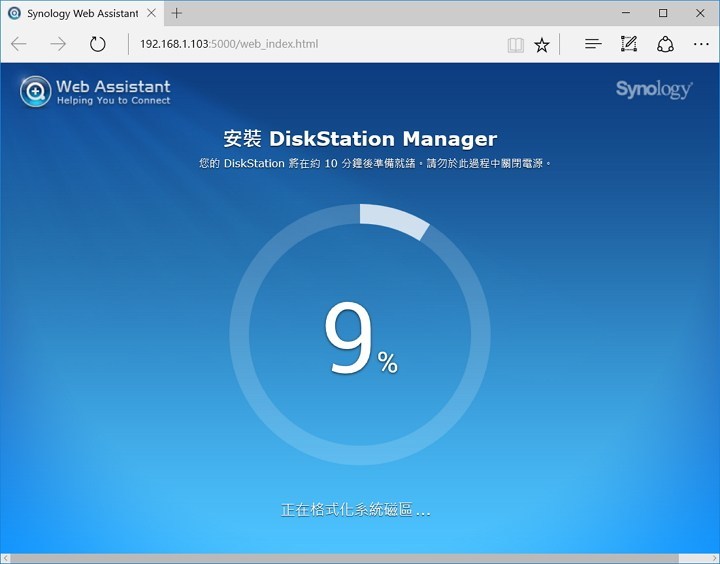Open a new browser tab

177,14
